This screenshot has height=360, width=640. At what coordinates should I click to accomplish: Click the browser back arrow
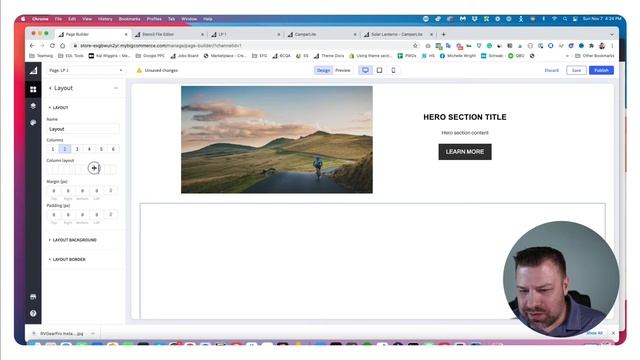pos(32,46)
